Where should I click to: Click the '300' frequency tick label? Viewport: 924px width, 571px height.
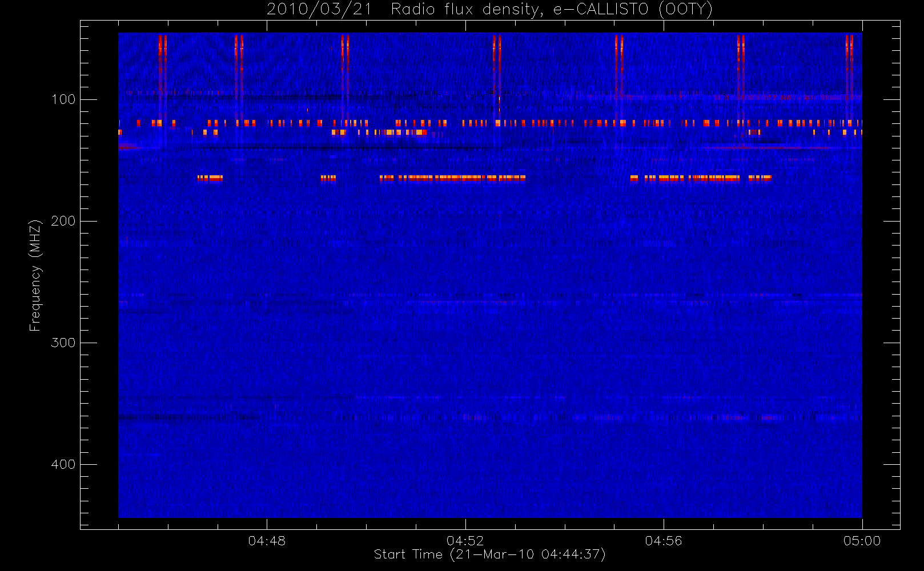63,343
